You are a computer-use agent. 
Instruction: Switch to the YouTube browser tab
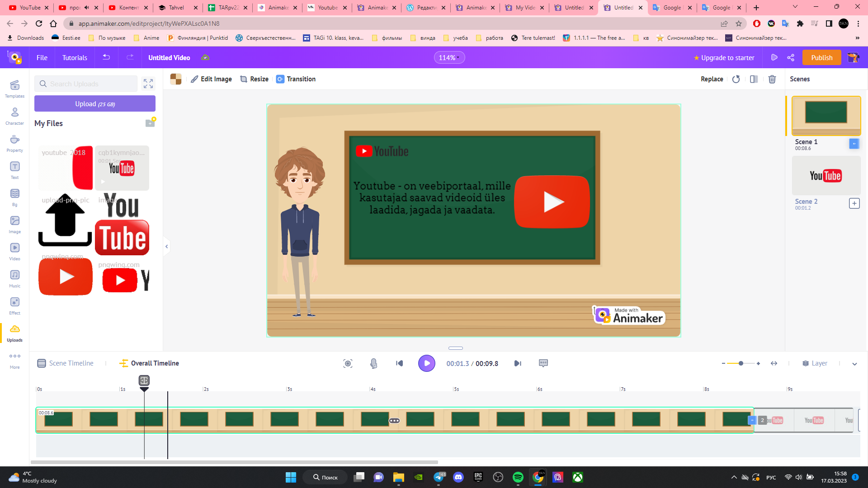click(29, 7)
